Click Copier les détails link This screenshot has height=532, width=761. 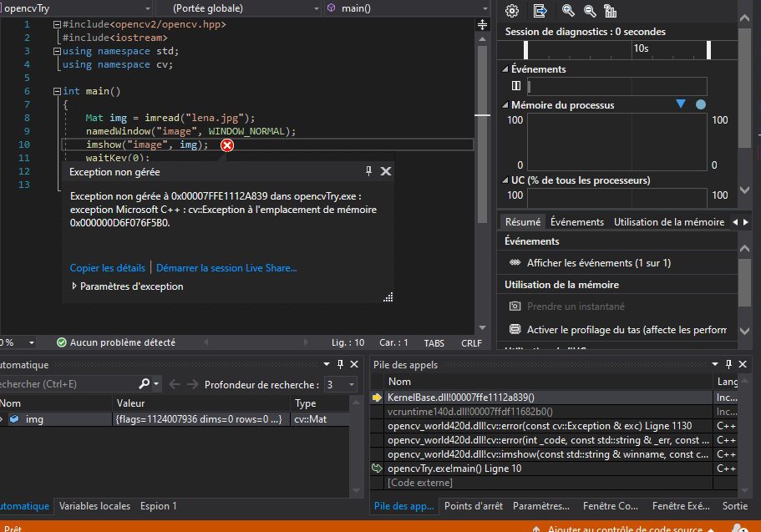point(107,268)
